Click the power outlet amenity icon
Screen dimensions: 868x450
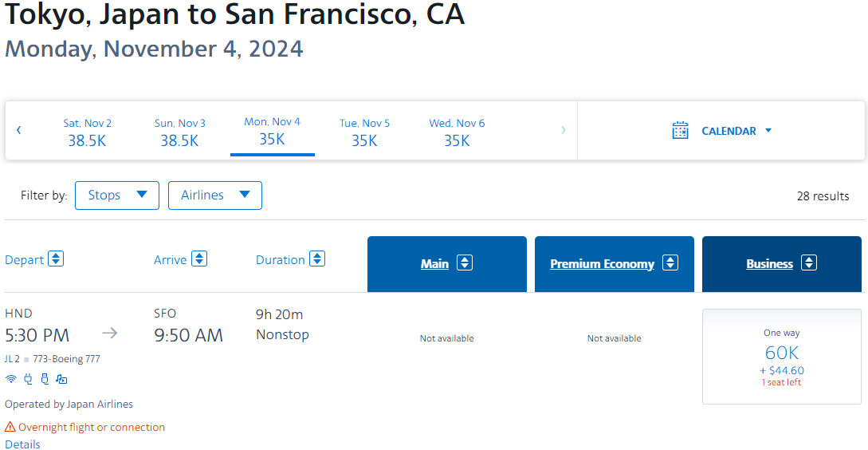tap(28, 379)
